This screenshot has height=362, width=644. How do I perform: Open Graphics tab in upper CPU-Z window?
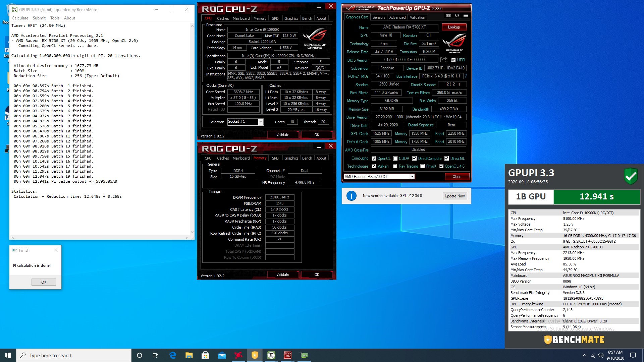coord(291,18)
